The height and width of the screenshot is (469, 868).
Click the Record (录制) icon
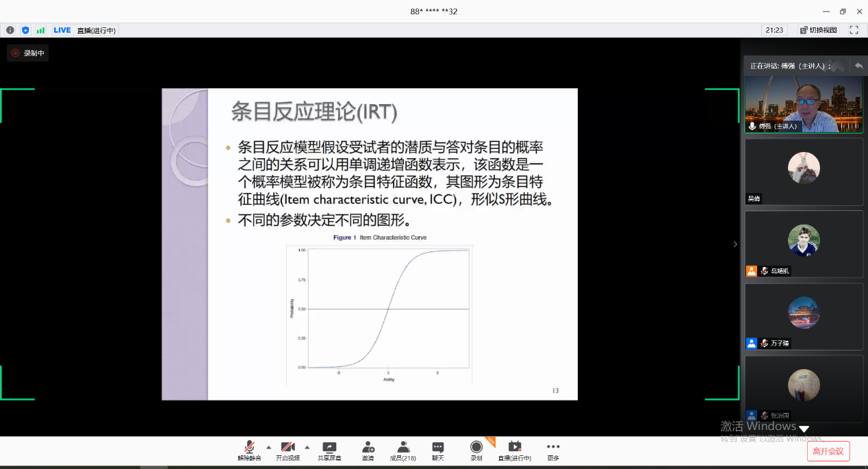(476, 451)
